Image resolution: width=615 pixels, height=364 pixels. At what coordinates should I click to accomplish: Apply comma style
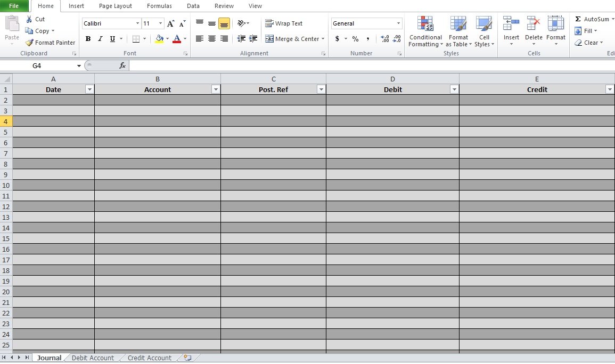(367, 39)
